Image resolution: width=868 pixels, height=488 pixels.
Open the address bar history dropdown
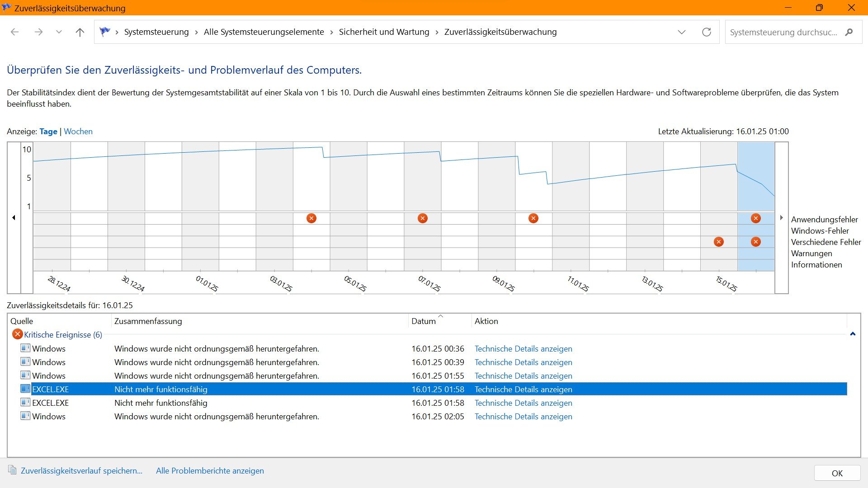click(681, 32)
